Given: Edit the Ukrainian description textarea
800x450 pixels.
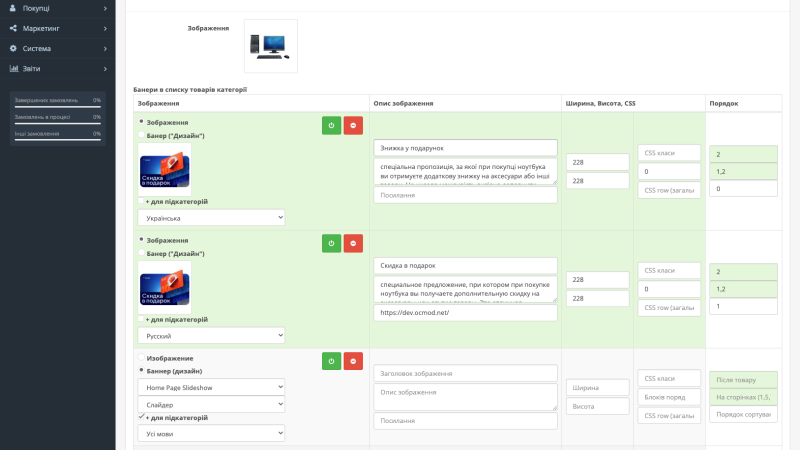Looking at the screenshot, I should click(465, 171).
